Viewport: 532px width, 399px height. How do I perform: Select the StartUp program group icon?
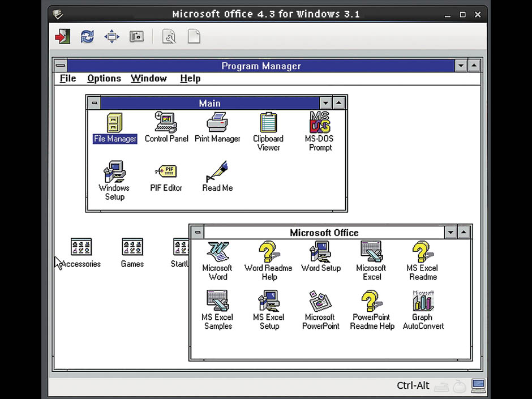tap(180, 253)
